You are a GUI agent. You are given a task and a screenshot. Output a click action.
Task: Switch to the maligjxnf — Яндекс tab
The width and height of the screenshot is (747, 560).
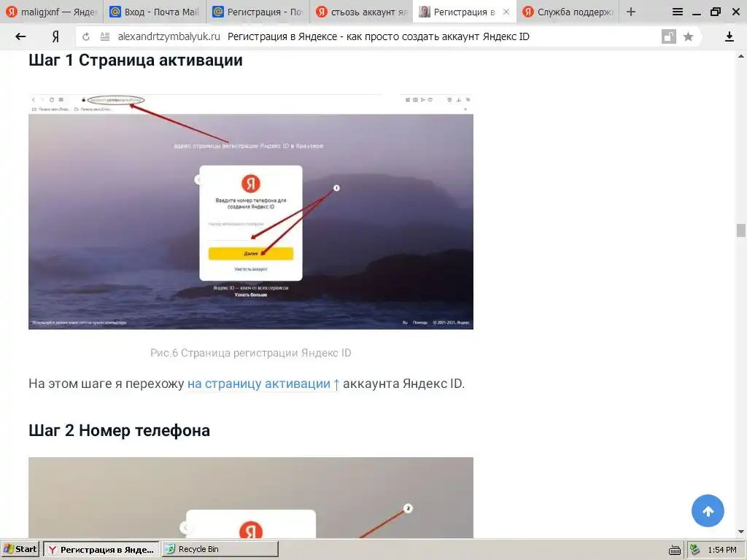click(52, 12)
